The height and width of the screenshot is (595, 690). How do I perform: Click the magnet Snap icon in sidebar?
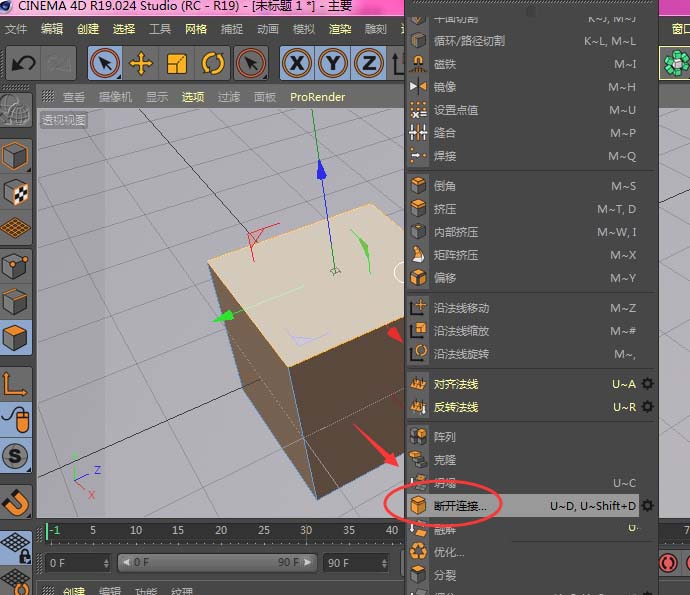16,501
